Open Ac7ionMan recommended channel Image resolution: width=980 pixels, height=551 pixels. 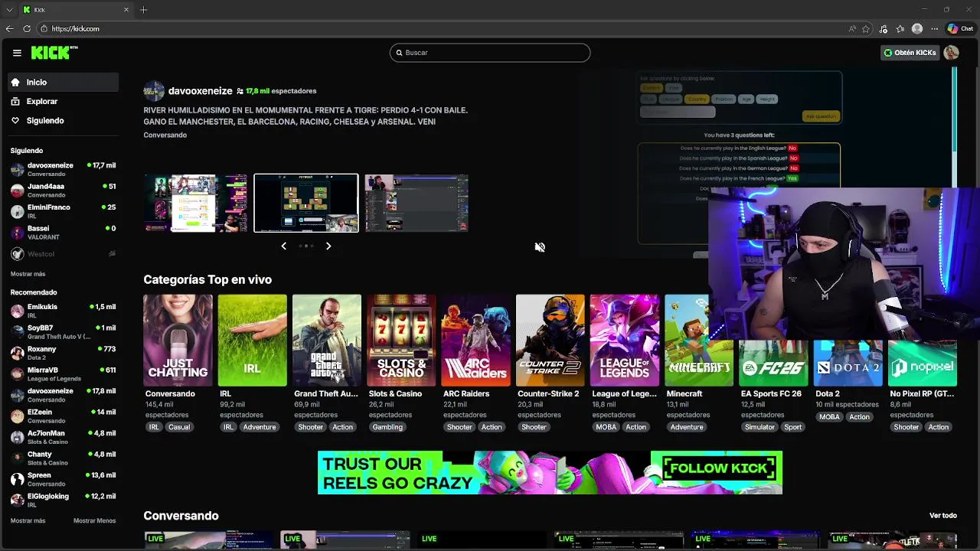64,437
